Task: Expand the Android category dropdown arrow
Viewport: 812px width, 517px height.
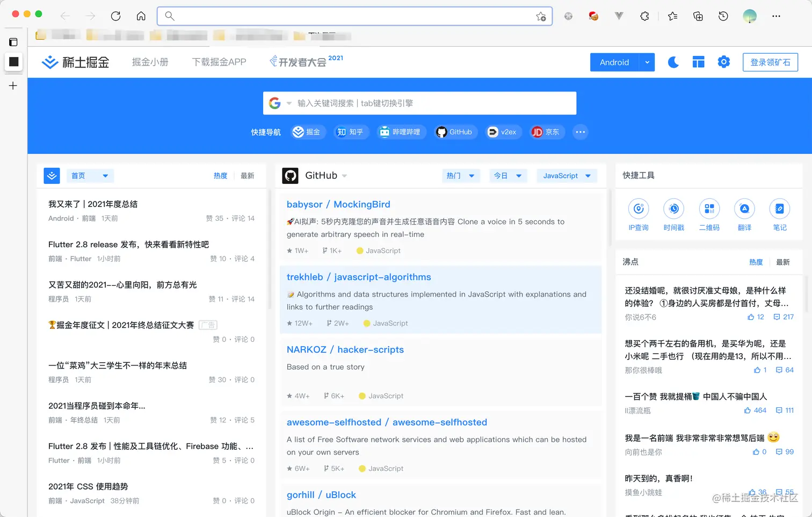Action: point(647,62)
